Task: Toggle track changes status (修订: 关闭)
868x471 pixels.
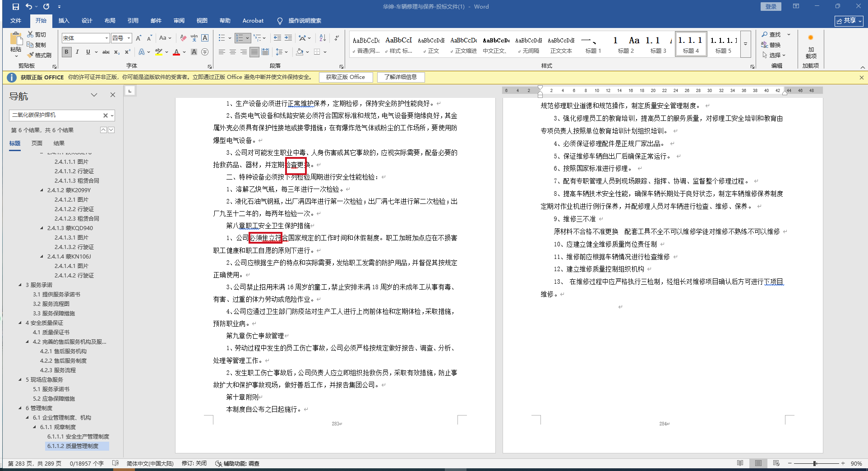Action: 194,463
